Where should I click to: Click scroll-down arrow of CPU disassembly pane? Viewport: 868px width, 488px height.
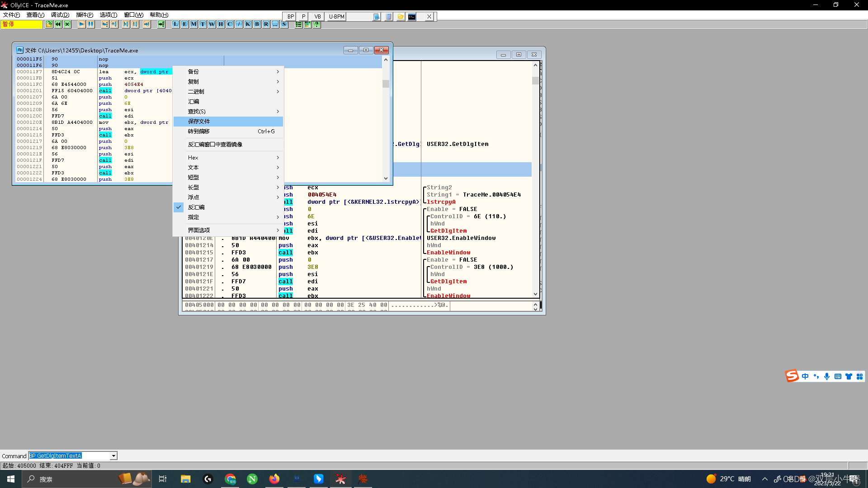(x=535, y=294)
